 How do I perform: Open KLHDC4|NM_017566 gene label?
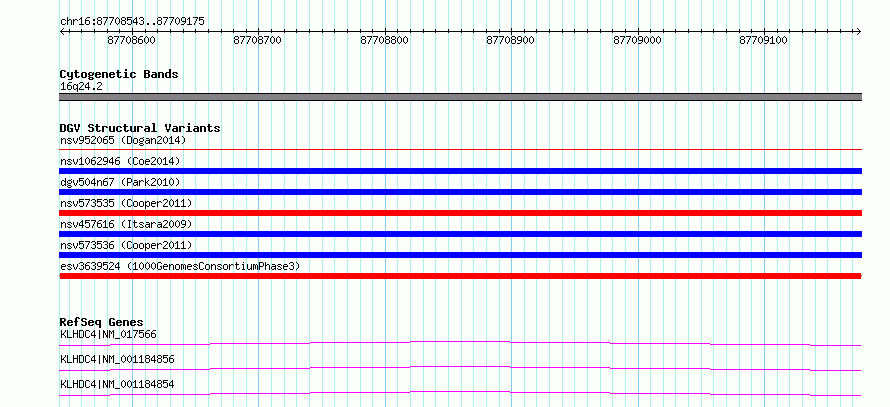tap(108, 334)
